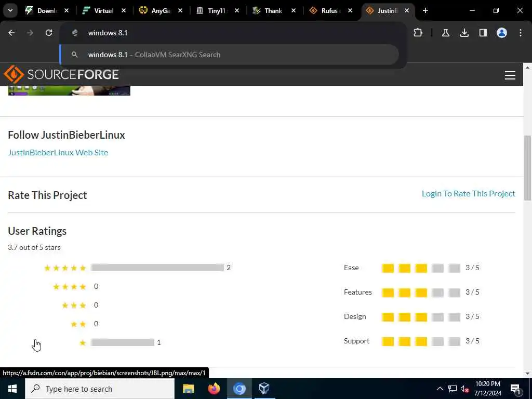Open the taskbar clock 10:20 PM
The image size is (532, 399).
click(x=487, y=389)
